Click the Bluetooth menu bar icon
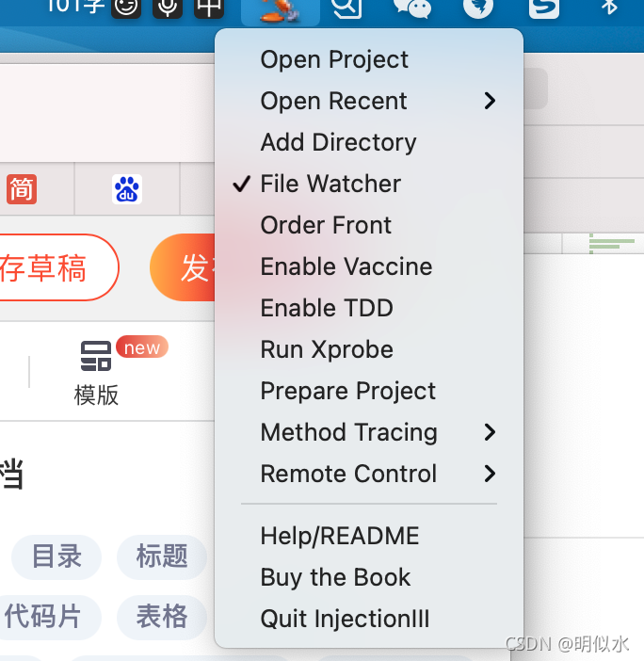Image resolution: width=644 pixels, height=661 pixels. click(x=609, y=8)
